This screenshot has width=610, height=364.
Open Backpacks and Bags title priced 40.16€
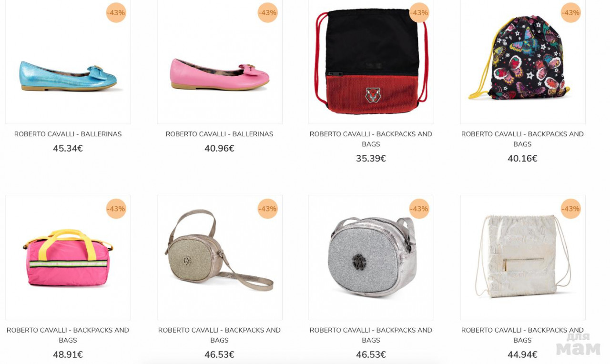(523, 139)
